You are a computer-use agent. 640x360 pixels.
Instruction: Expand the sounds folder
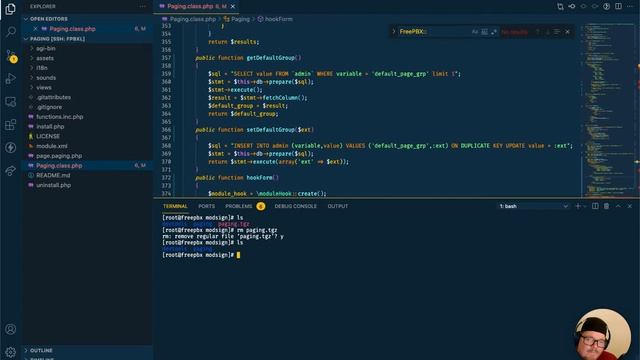coord(46,78)
